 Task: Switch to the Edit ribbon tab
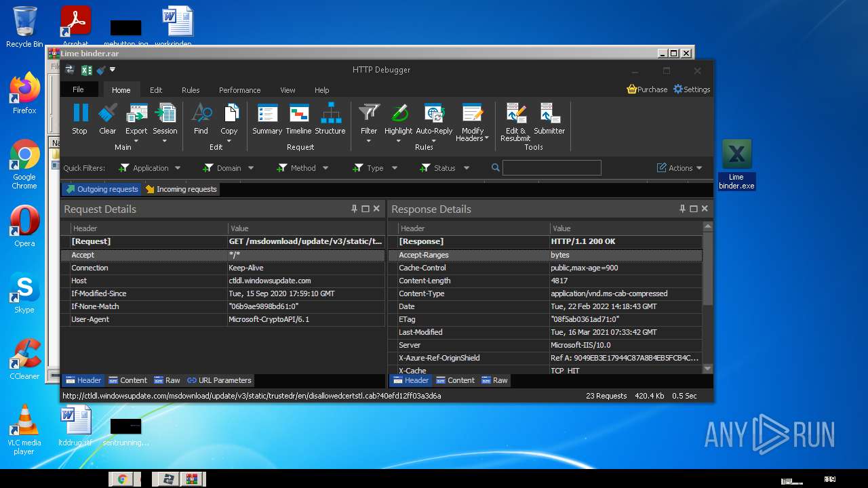[x=156, y=90]
